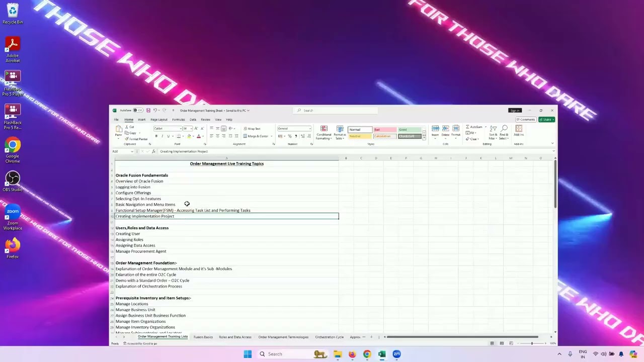Switch to the Formulas ribbon tab
This screenshot has width=644, height=362.
pos(179,120)
